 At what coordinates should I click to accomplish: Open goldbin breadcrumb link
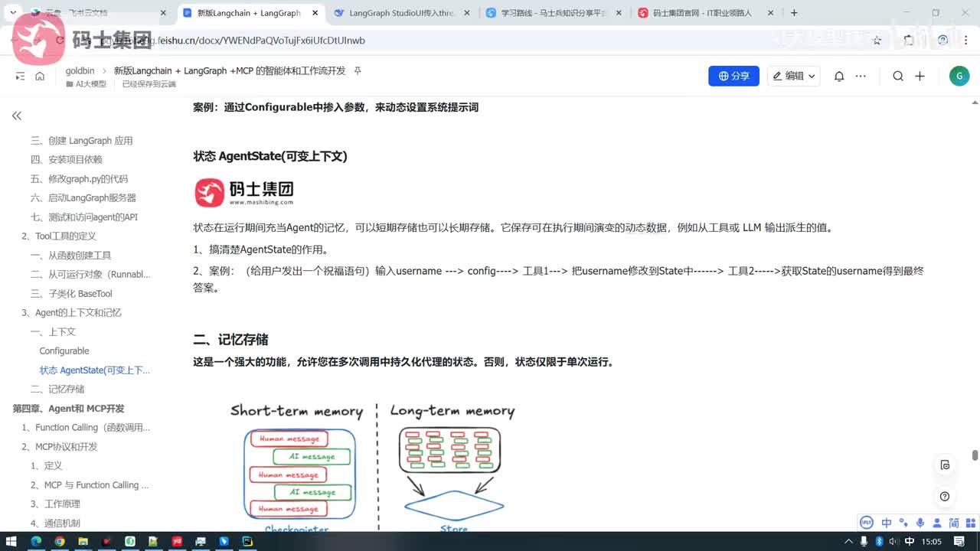(80, 70)
